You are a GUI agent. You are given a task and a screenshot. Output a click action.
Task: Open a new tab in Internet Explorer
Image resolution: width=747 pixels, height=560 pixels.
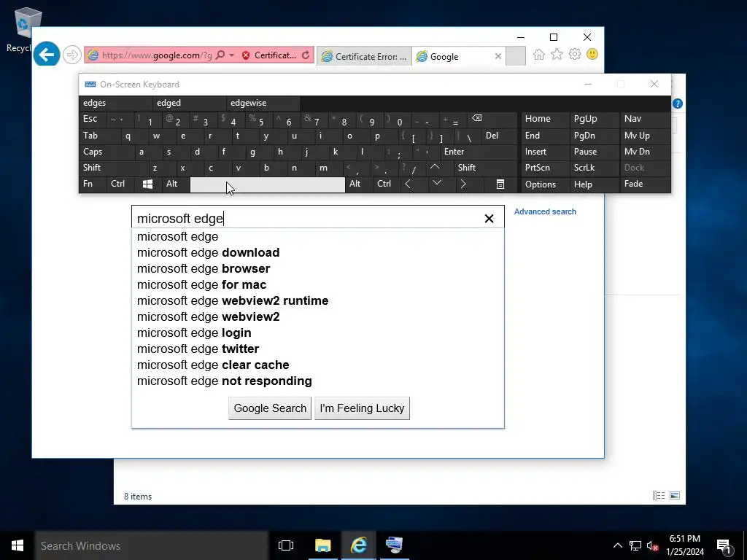click(516, 56)
